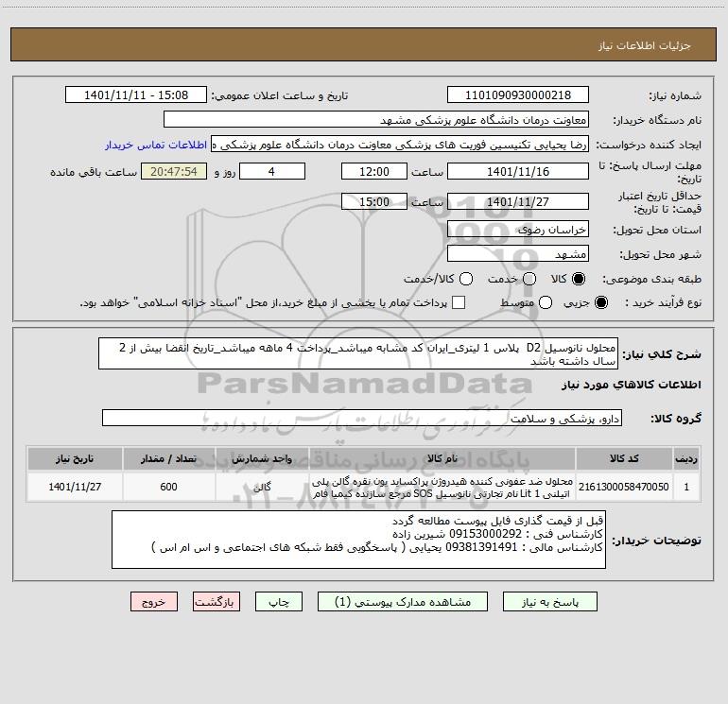The height and width of the screenshot is (704, 728).
Task: Click the goods group دارو، پزشکی و سلامت field
Action: click(362, 418)
